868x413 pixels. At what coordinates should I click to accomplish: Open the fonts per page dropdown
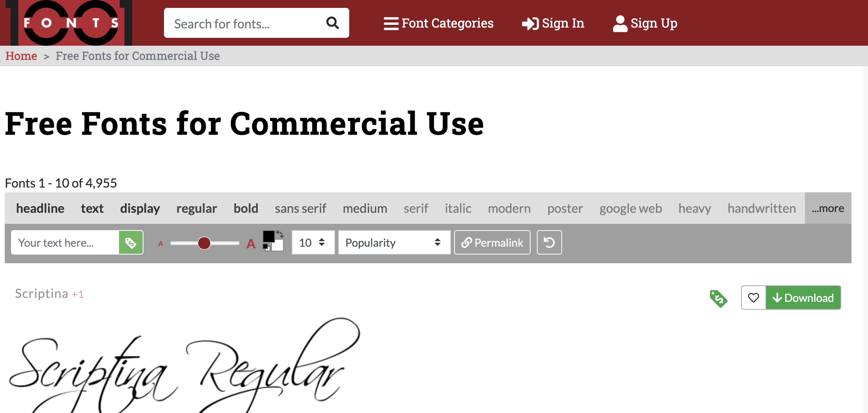(x=313, y=243)
